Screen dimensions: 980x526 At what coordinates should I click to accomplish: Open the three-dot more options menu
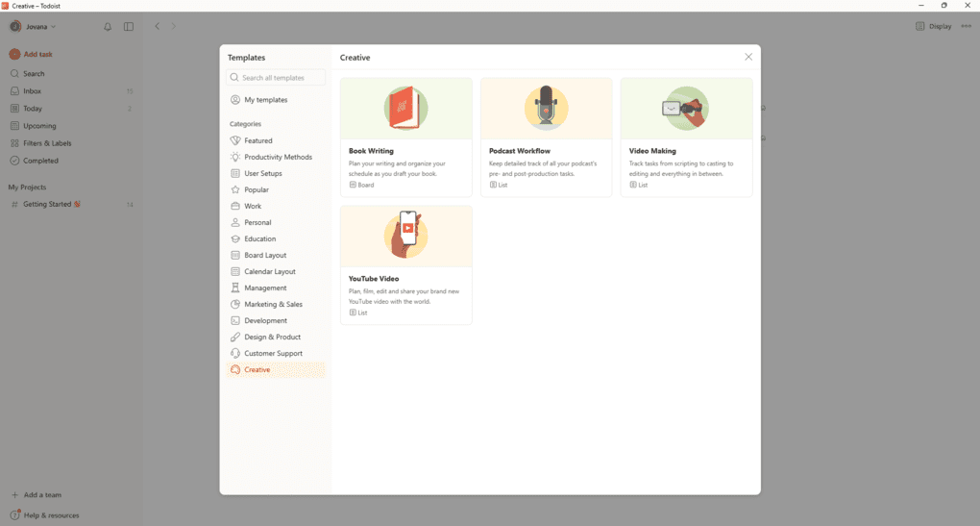tap(967, 26)
